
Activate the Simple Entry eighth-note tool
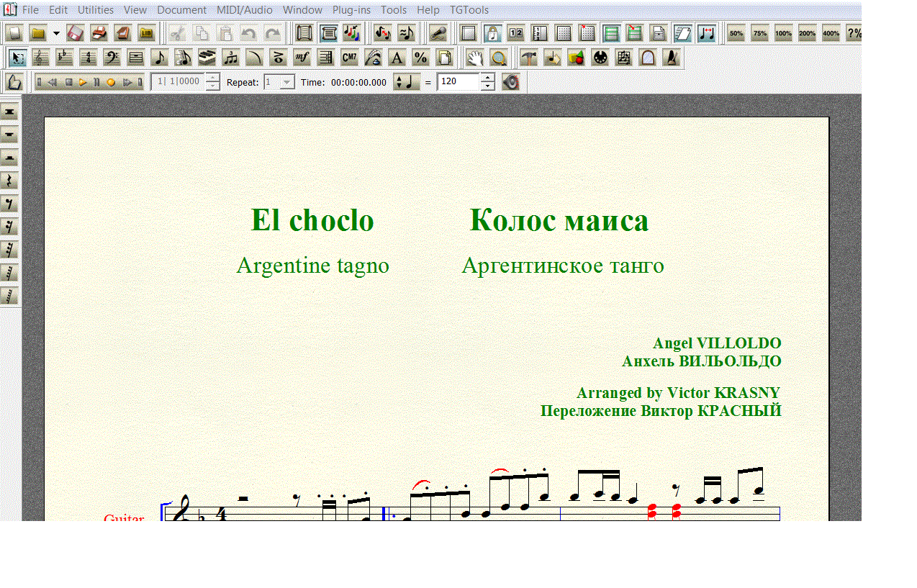(x=158, y=58)
